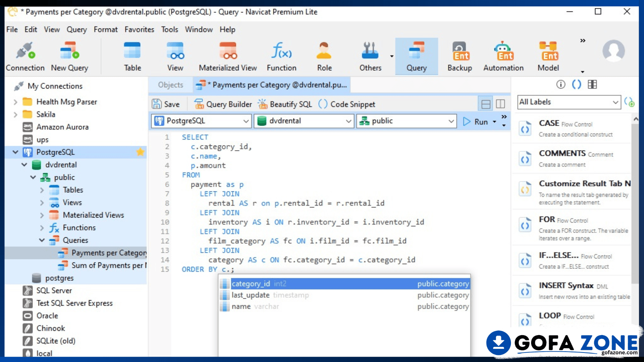The width and height of the screenshot is (644, 362).
Task: Select the Query toolbar icon
Action: click(x=417, y=56)
